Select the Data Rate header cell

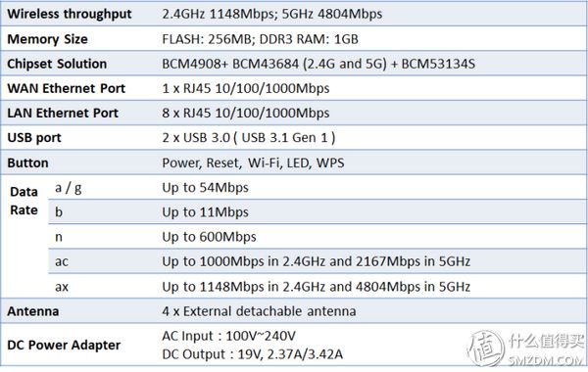[24, 201]
